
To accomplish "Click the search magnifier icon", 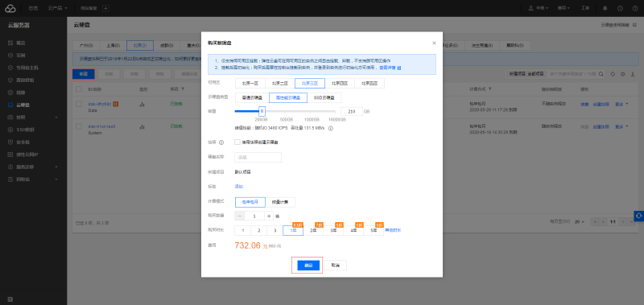I will 601,74.
